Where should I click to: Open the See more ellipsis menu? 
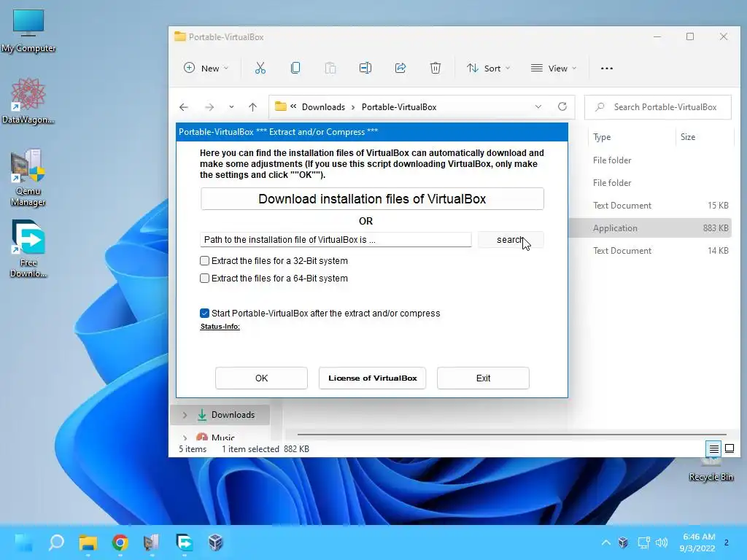click(607, 68)
